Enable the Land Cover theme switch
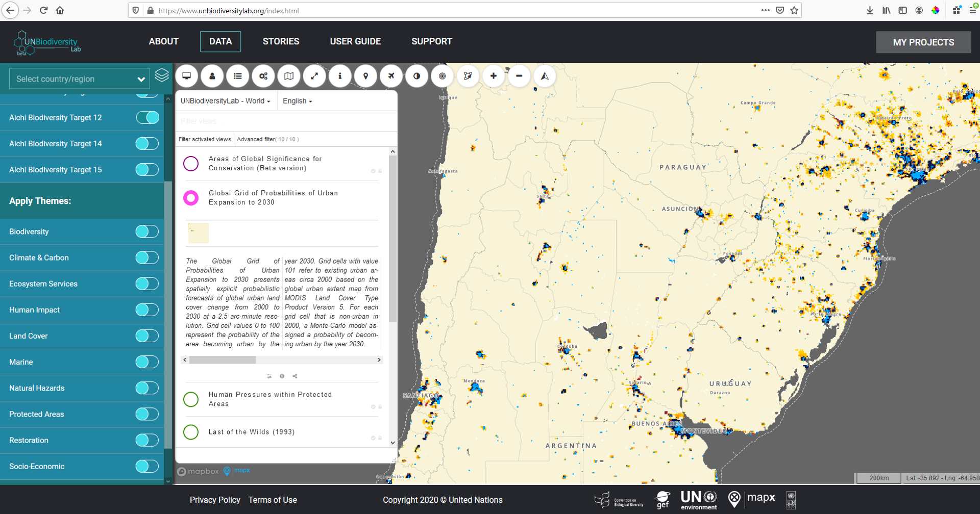The height and width of the screenshot is (514, 980). pyautogui.click(x=147, y=336)
